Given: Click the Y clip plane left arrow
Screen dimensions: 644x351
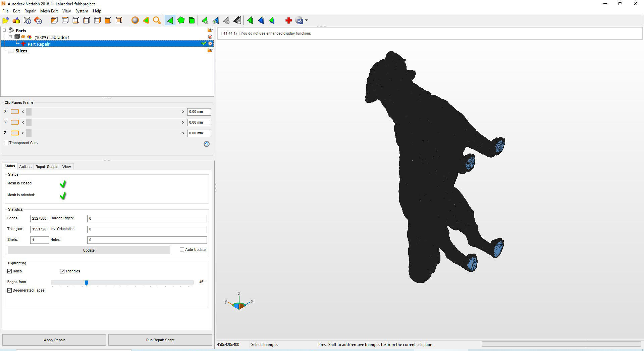Looking at the screenshot, I should tap(23, 123).
